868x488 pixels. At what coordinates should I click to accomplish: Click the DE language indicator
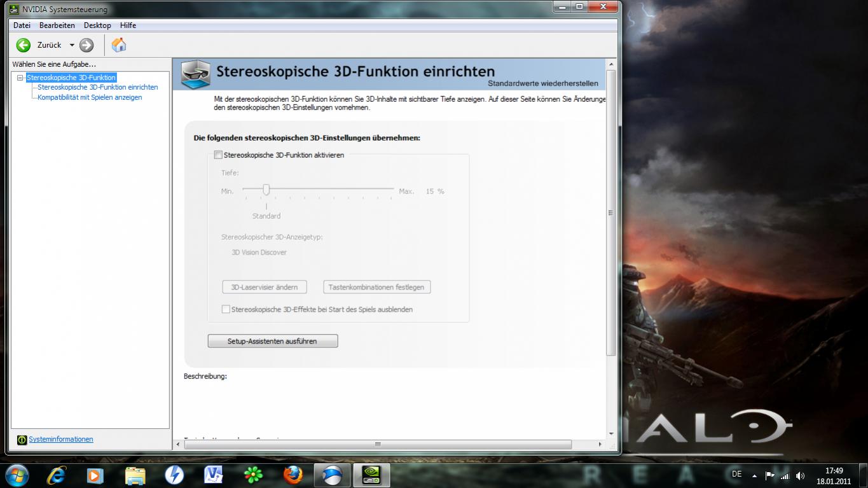tap(737, 474)
